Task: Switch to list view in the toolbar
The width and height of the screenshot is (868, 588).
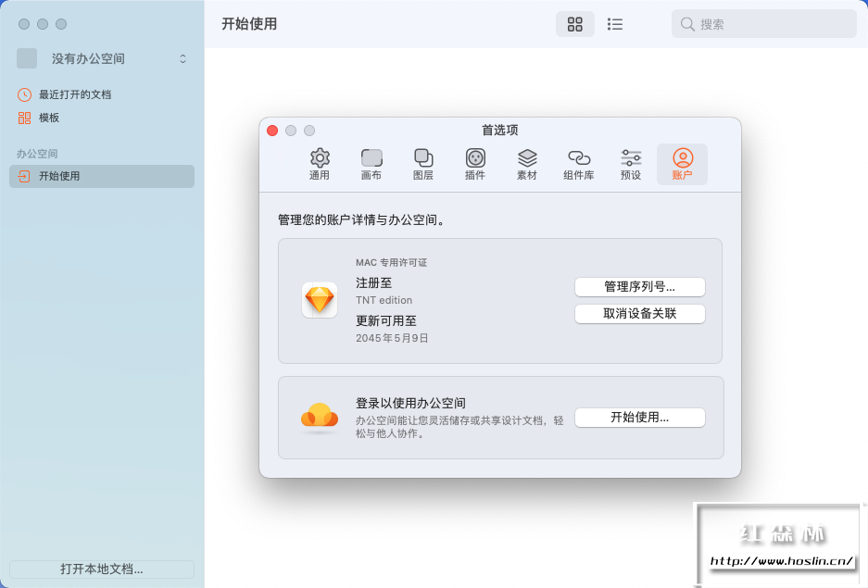Action: click(x=615, y=24)
